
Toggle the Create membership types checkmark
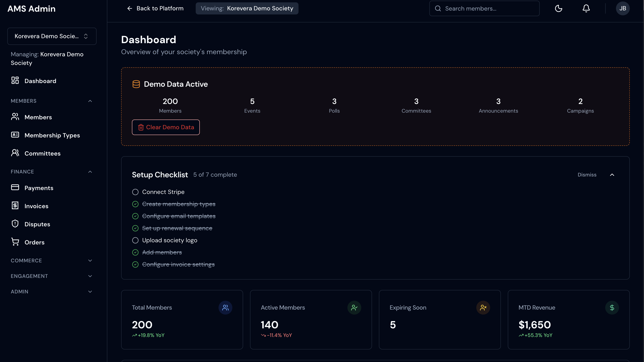[135, 204]
